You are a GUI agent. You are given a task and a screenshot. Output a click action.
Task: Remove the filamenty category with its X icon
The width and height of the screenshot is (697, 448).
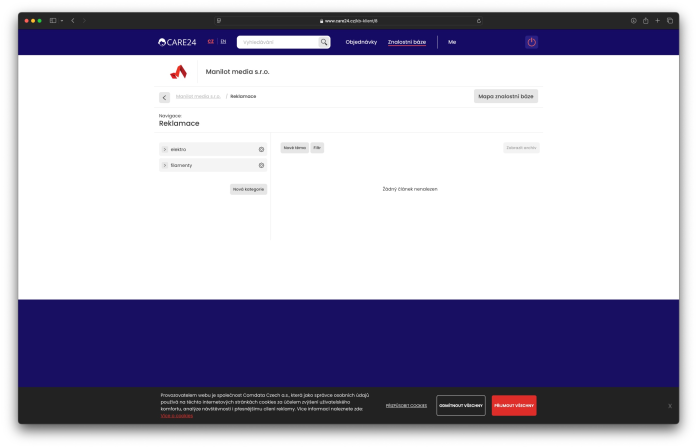click(x=261, y=165)
